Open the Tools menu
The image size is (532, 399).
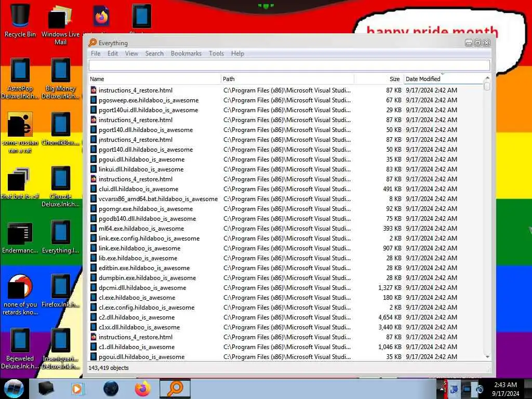point(216,54)
